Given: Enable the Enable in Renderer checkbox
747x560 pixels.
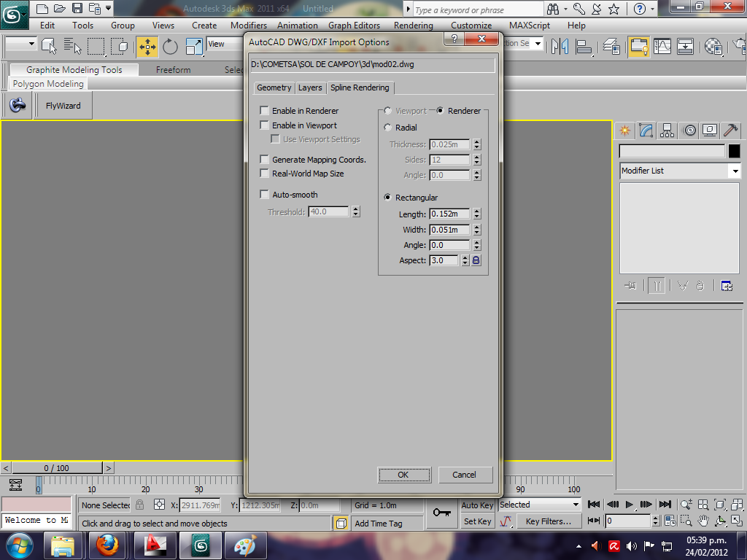Looking at the screenshot, I should point(264,111).
